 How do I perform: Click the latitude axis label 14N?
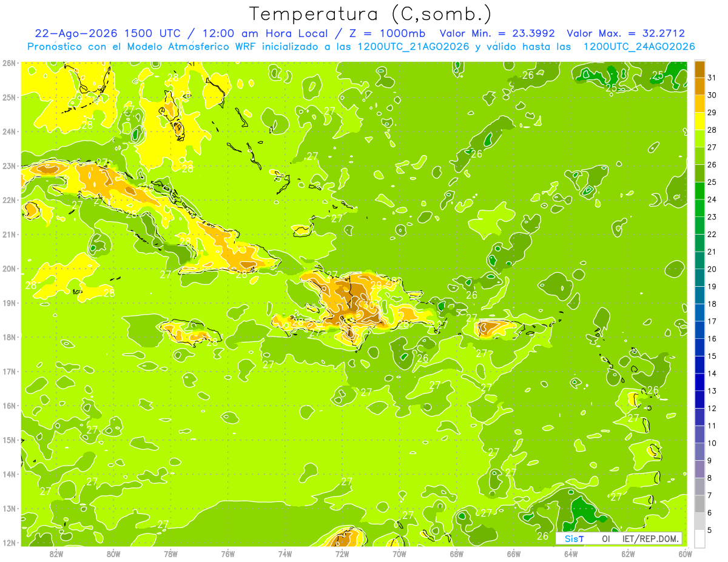pos(8,474)
